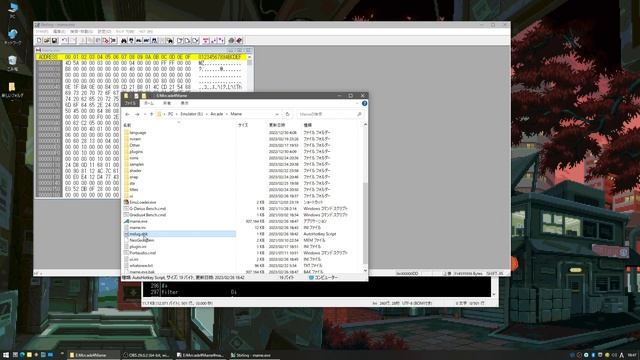The height and width of the screenshot is (360, 640).
Task: Switch to OBS taskbar button
Action: pyautogui.click(x=147, y=355)
